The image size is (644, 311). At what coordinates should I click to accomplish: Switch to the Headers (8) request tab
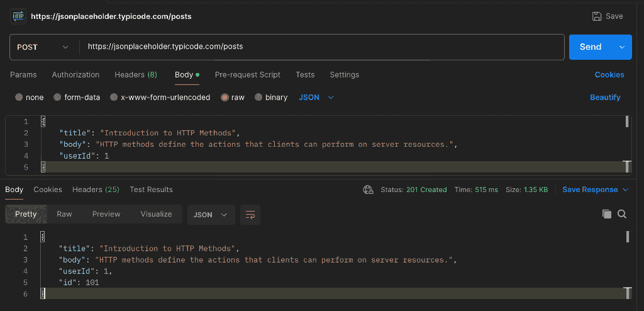click(x=136, y=75)
